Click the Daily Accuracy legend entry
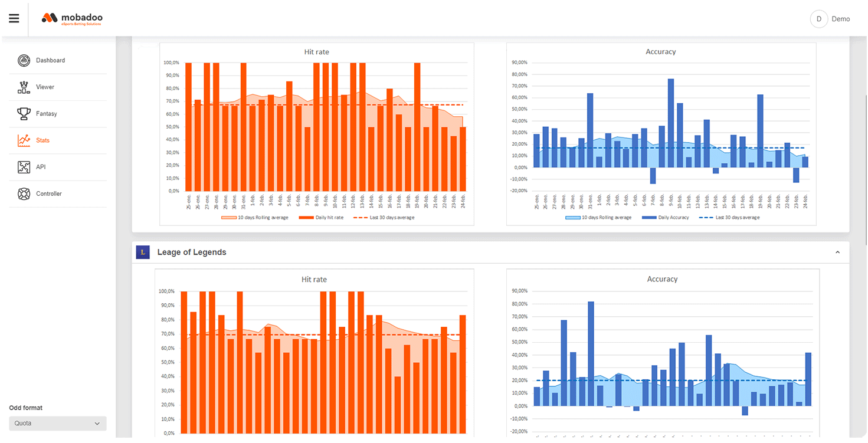The height and width of the screenshot is (443, 868). tap(666, 218)
